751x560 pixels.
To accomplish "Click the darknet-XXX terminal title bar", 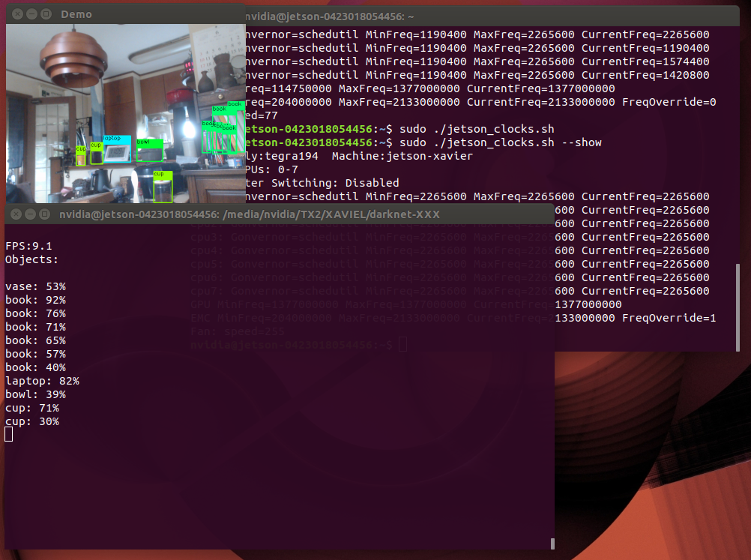I will coord(280,214).
